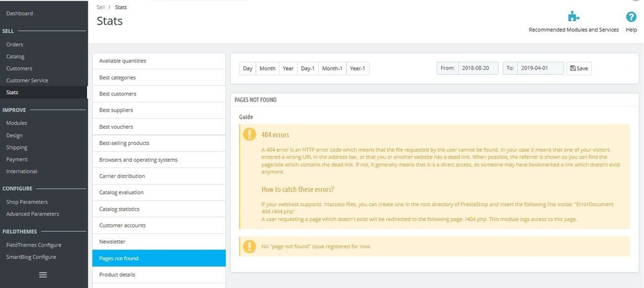The width and height of the screenshot is (644, 288).
Task: Open Payment in the sidebar
Action: coord(17,159)
